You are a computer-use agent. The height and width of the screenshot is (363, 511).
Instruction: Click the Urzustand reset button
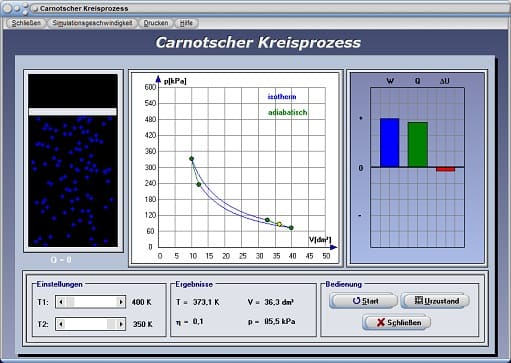[435, 301]
